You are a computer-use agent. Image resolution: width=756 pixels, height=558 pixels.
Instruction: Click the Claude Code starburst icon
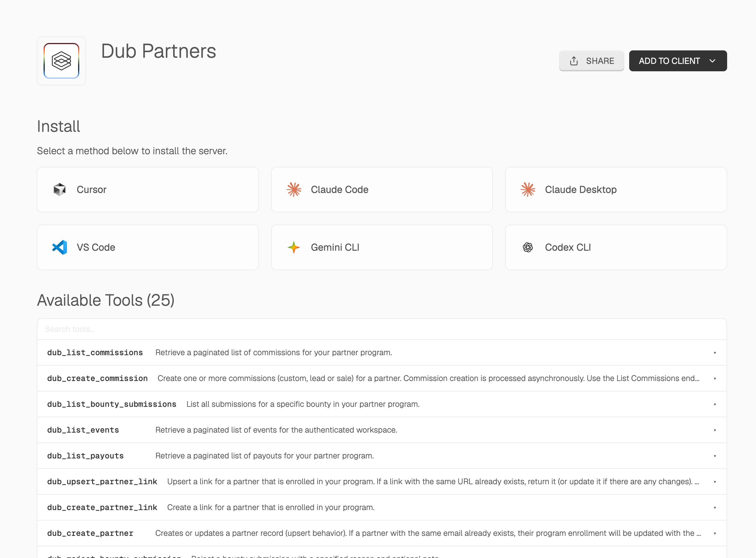click(x=294, y=190)
